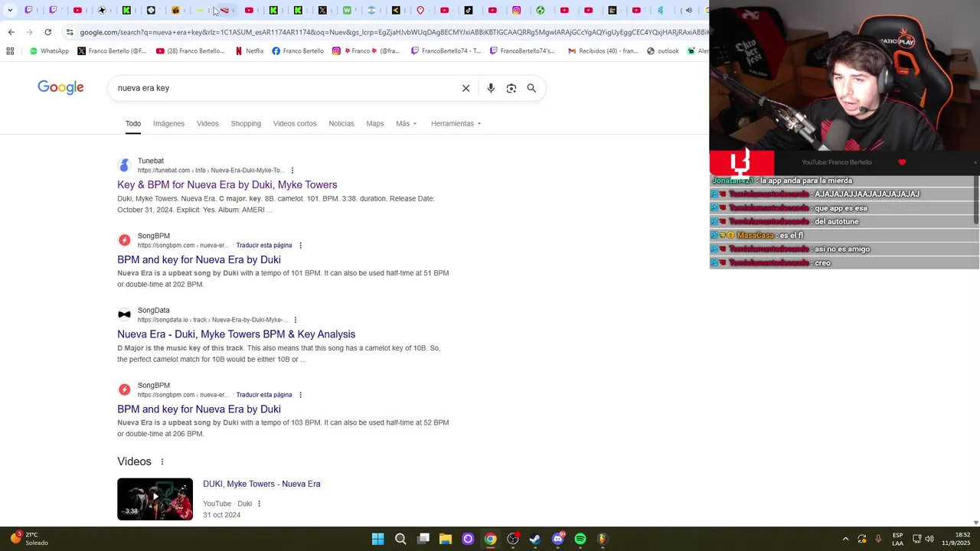Open the volume icon in system tray

point(929,539)
